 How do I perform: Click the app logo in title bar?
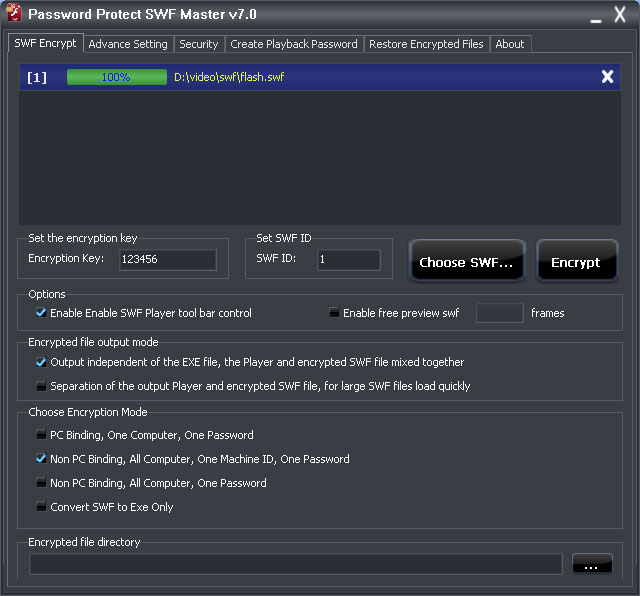pos(13,14)
